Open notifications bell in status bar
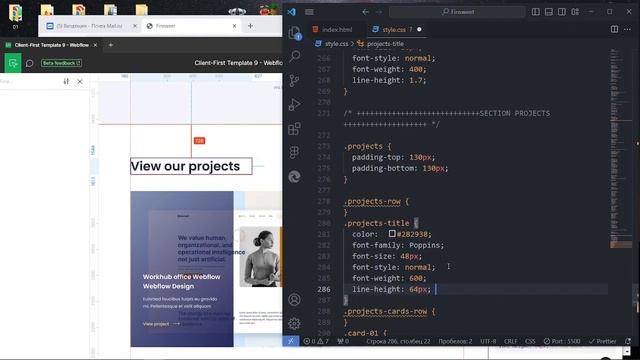The height and width of the screenshot is (360, 640). [x=628, y=341]
